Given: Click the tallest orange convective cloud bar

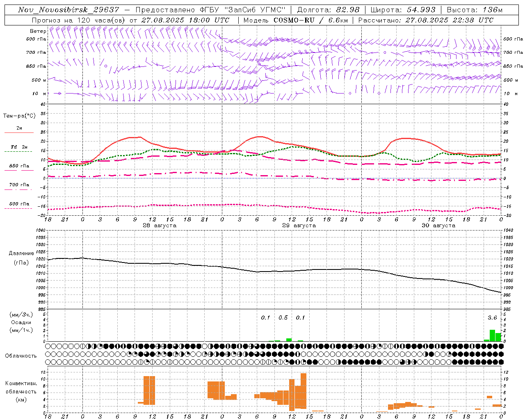Looking at the screenshot, I should [x=304, y=391].
